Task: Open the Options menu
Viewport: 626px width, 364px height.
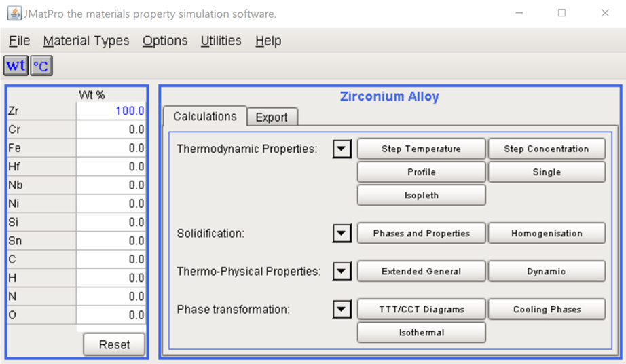Action: pos(165,41)
